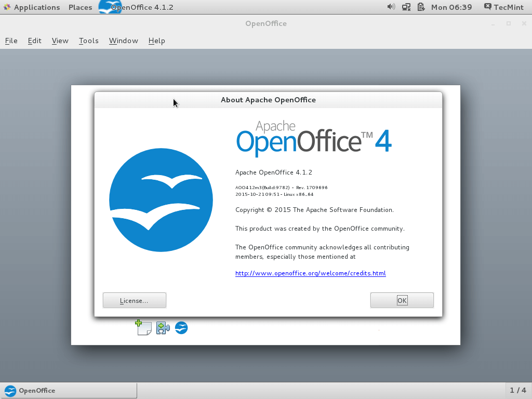The width and height of the screenshot is (532, 399).
Task: Click the large OpenOffice seagull logo
Action: pos(161,200)
